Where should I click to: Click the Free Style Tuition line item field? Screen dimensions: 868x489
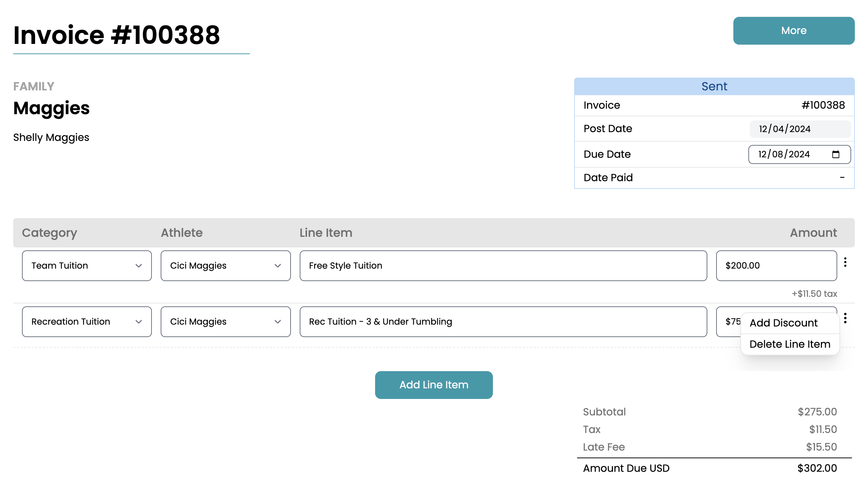503,266
